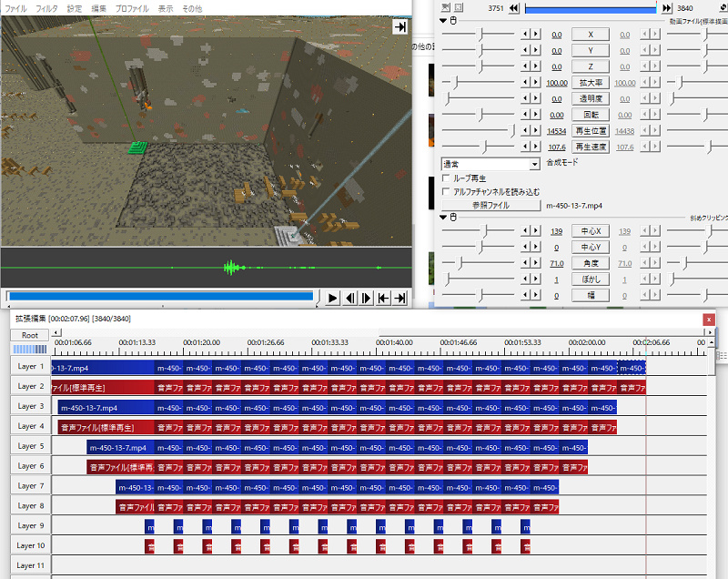The width and height of the screenshot is (728, 579).
Task: Click jump-to-end icon at preview top-right corner
Action: 400,27
